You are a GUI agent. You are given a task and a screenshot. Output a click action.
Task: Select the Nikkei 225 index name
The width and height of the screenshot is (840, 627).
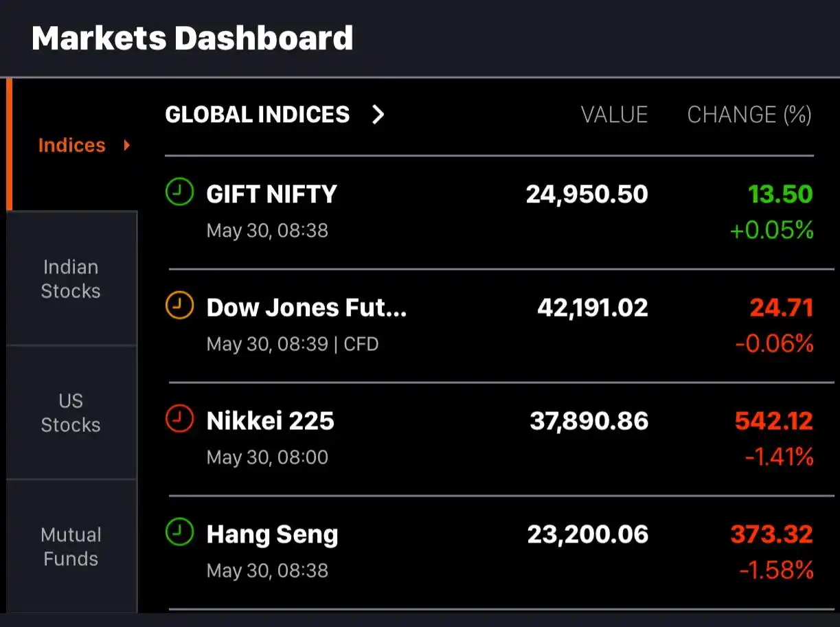pos(269,420)
